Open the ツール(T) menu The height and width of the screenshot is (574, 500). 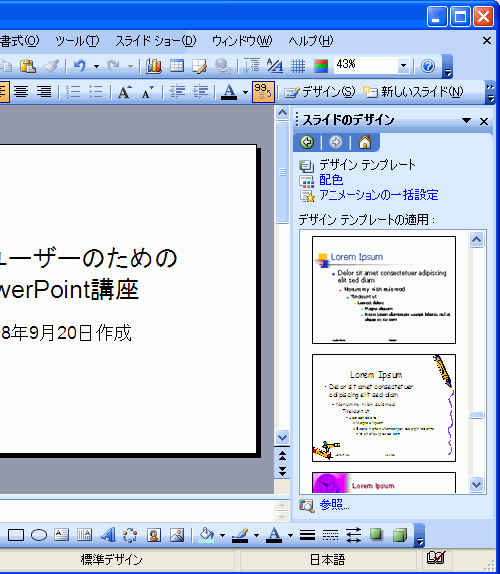click(x=77, y=41)
